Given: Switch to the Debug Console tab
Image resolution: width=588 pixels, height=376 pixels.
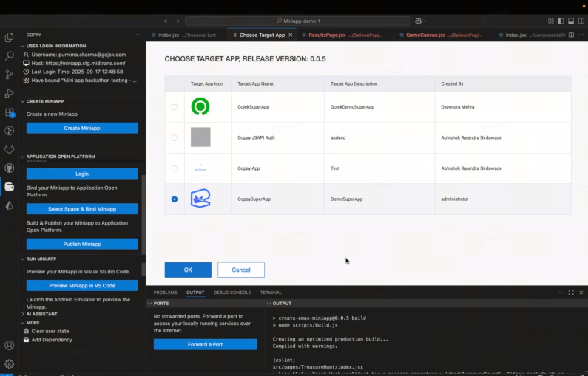Looking at the screenshot, I should pyautogui.click(x=232, y=293).
